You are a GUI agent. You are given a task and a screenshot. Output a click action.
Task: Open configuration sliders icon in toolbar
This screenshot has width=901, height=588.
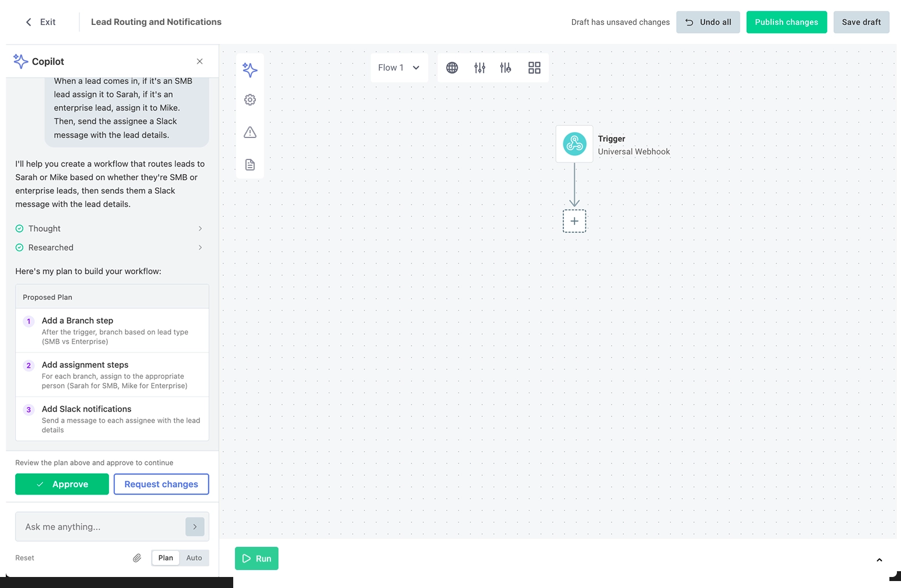coord(480,67)
